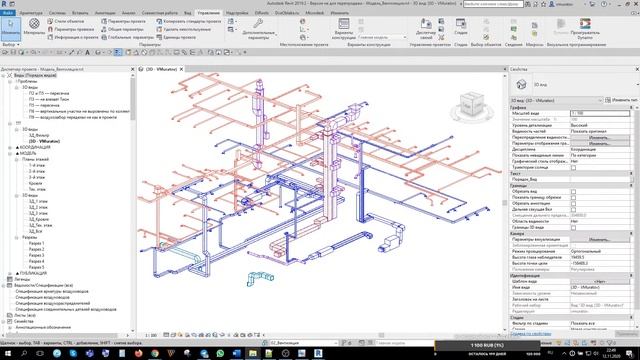640x360 pixels.
Task: Open Chrome from the Windows taskbar
Action: click(155, 353)
